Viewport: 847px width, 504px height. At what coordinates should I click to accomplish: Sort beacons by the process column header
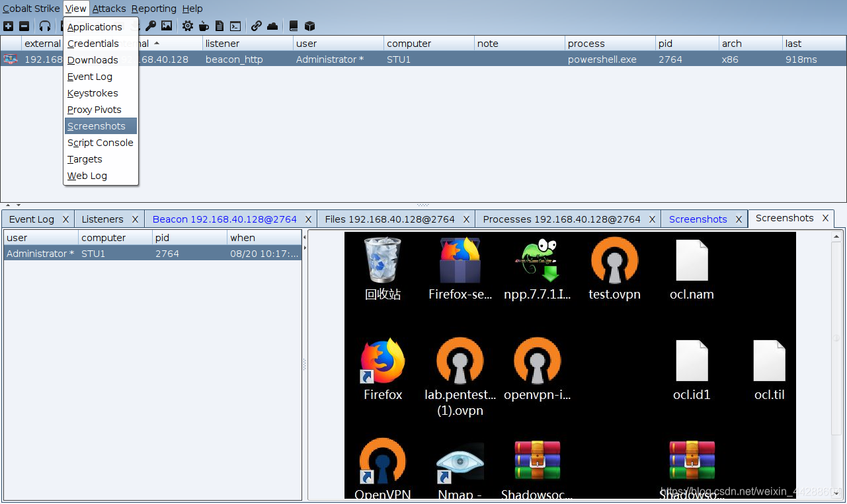(610, 44)
